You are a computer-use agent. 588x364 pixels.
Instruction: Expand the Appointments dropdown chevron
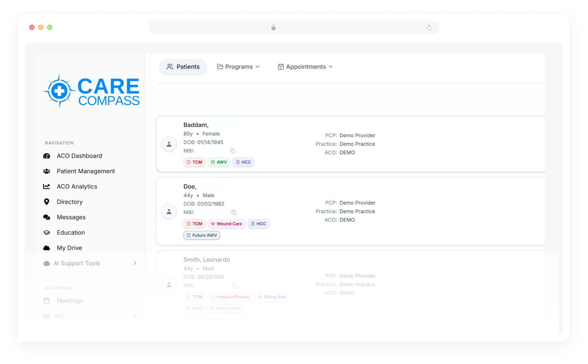coord(331,67)
